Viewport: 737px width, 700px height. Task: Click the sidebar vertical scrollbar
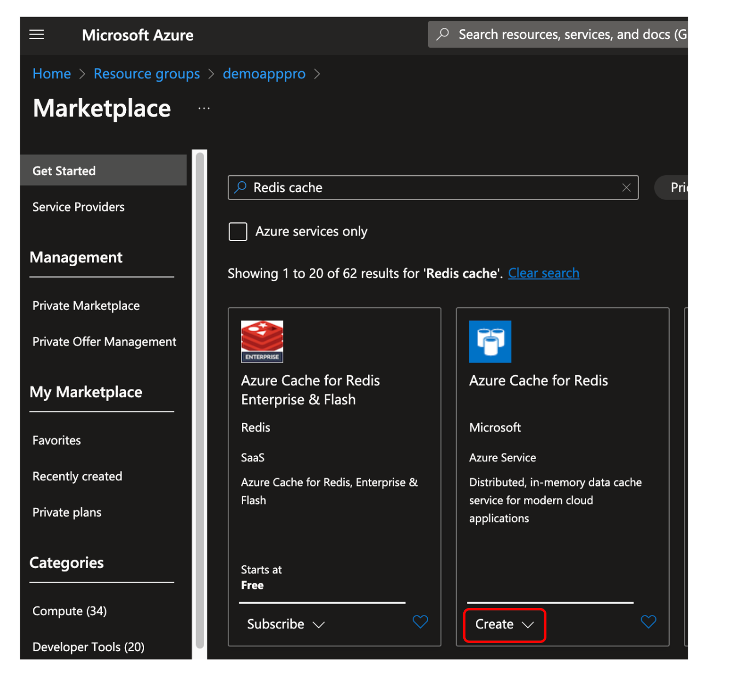pyautogui.click(x=200, y=400)
